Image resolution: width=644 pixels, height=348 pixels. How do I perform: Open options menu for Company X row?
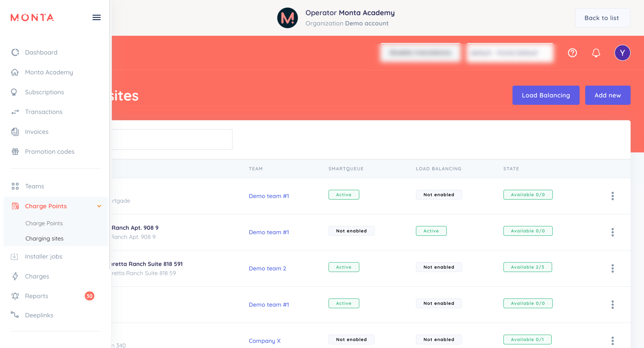[612, 341]
